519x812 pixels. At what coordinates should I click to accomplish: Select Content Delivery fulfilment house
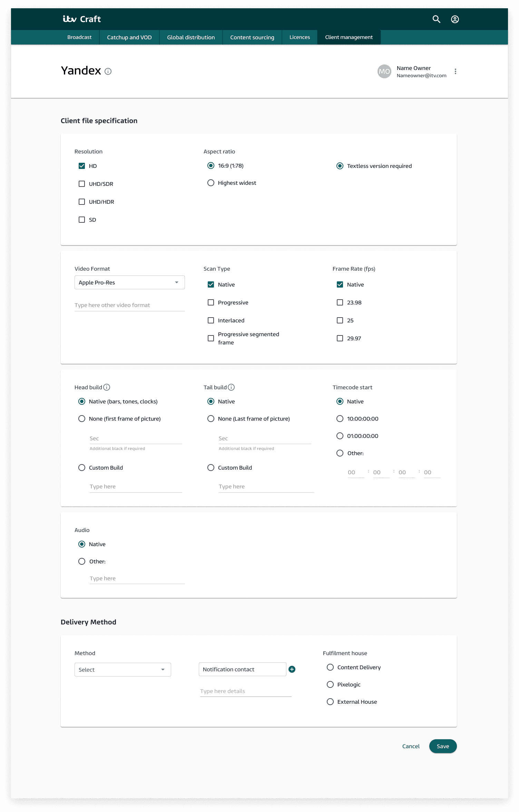(330, 667)
